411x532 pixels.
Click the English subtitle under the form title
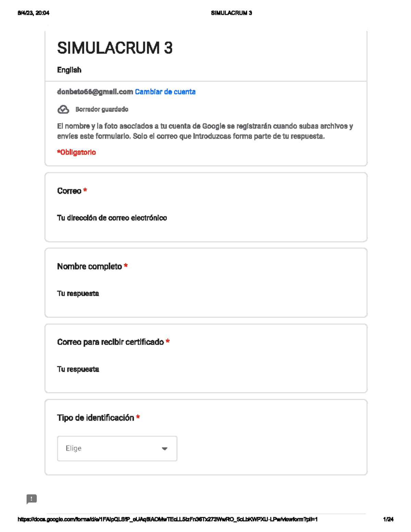pyautogui.click(x=69, y=70)
